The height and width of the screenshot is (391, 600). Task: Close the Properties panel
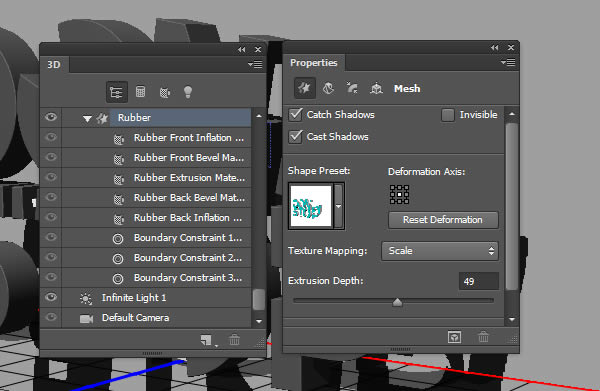point(511,47)
